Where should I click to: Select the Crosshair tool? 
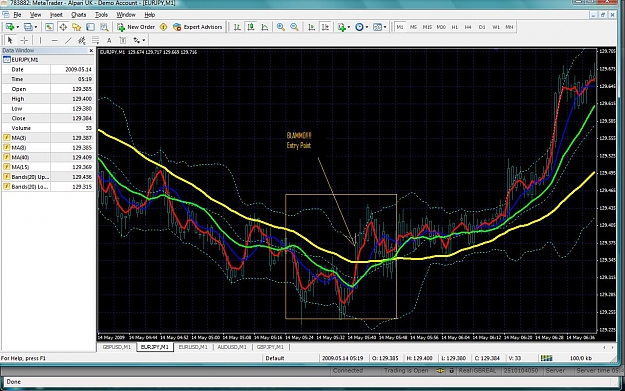pos(24,40)
